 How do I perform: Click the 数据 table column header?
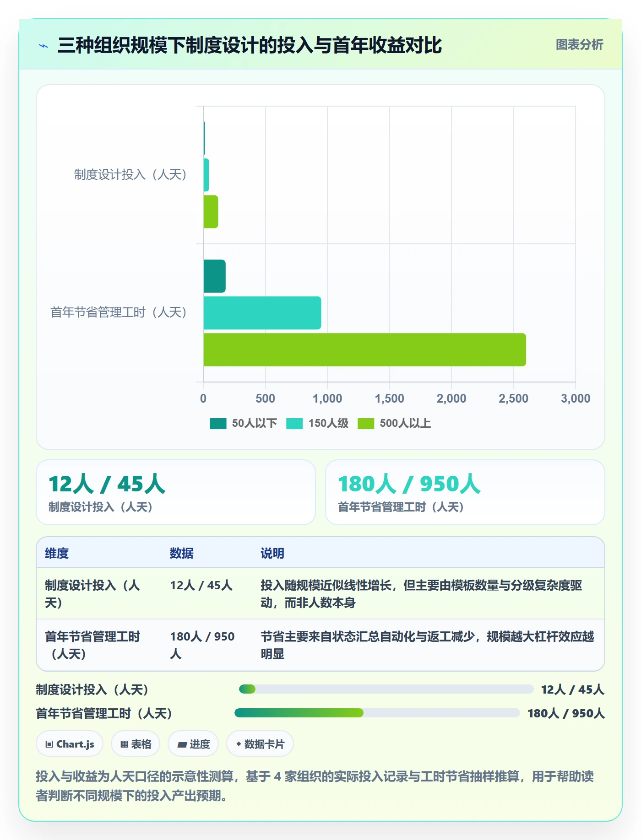[x=182, y=553]
